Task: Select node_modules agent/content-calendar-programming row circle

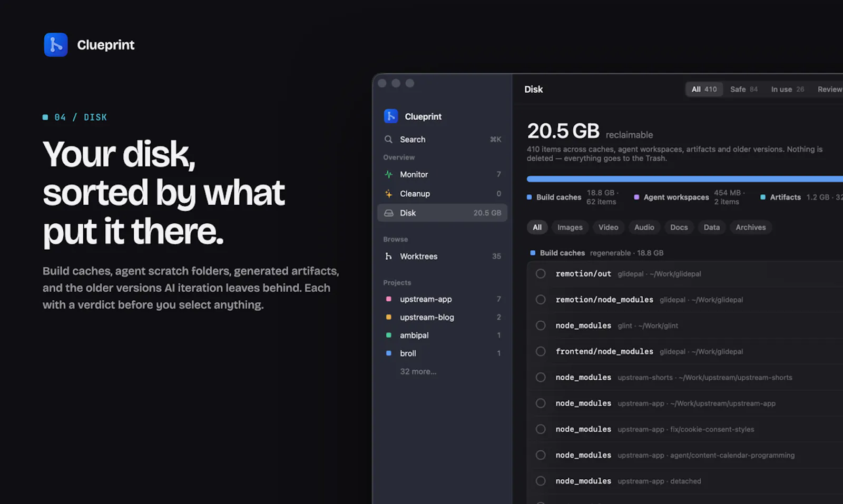Action: click(541, 455)
